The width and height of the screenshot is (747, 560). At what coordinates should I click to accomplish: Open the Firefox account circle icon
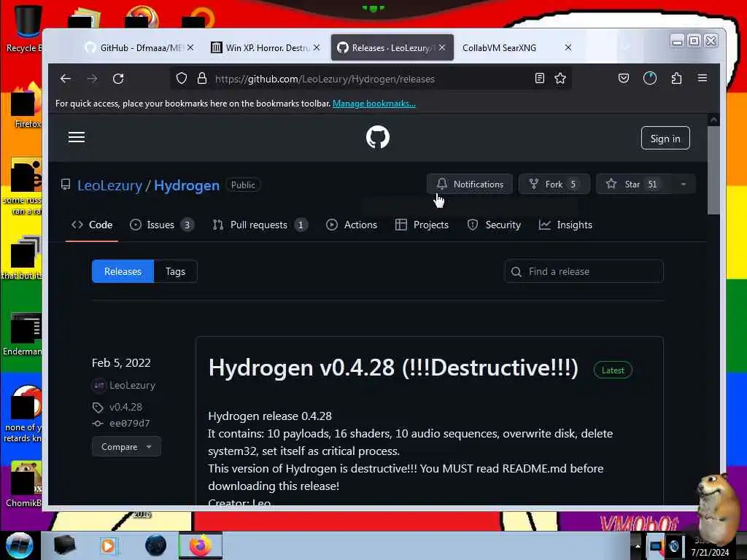tap(650, 79)
